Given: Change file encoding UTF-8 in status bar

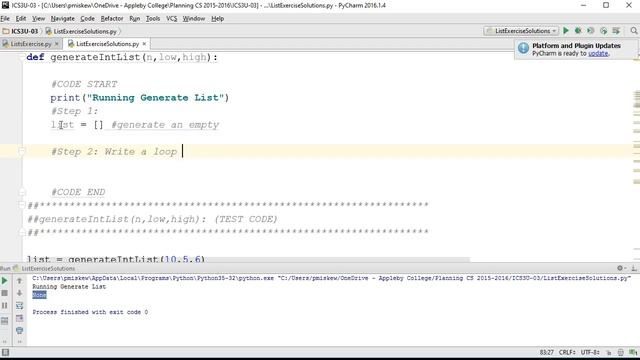Looking at the screenshot, I should click(590, 352).
